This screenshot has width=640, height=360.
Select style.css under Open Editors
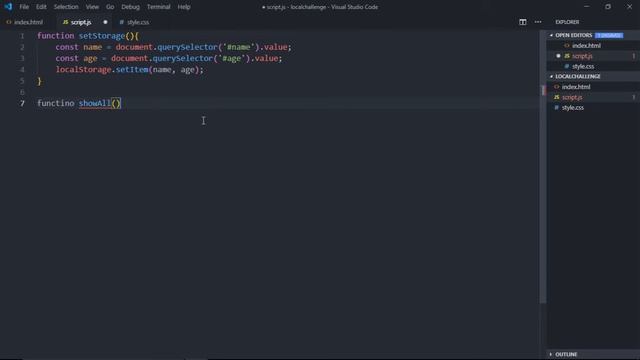[583, 66]
